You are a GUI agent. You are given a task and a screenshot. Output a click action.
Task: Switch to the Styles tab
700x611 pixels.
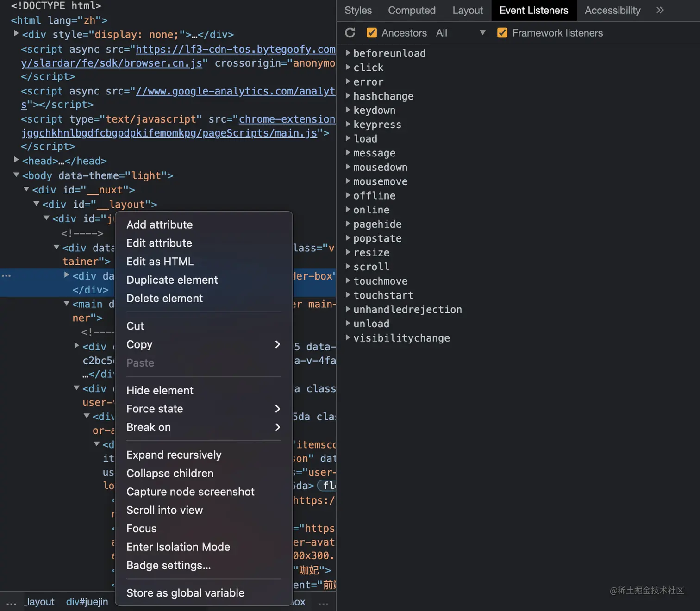(358, 10)
